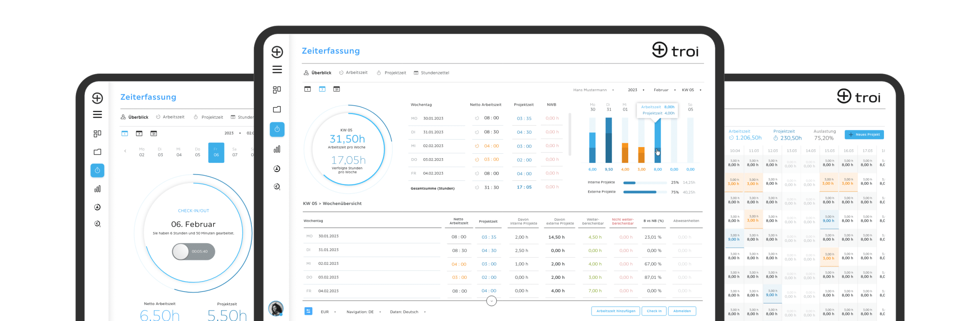Switch to day calendar view in center tablet
Screen dimensions: 980x321
pyautogui.click(x=307, y=89)
